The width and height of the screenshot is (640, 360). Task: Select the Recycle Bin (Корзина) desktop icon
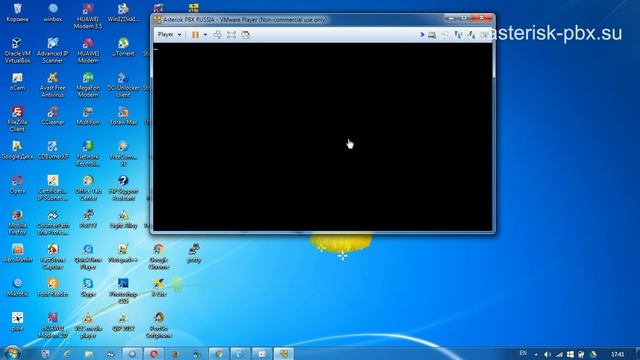[x=18, y=12]
